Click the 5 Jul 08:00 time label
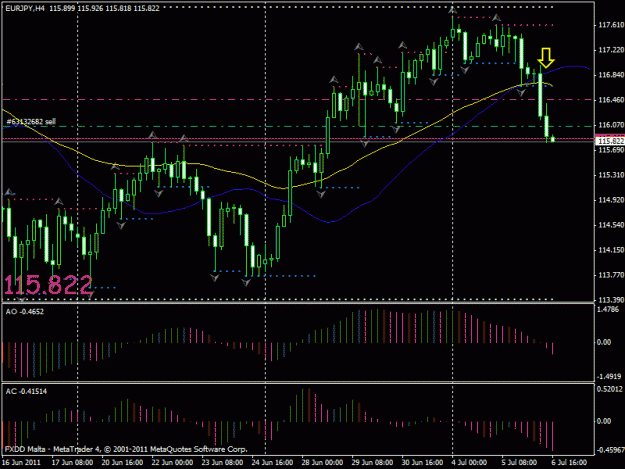This screenshot has width=625, height=469. pos(519,463)
